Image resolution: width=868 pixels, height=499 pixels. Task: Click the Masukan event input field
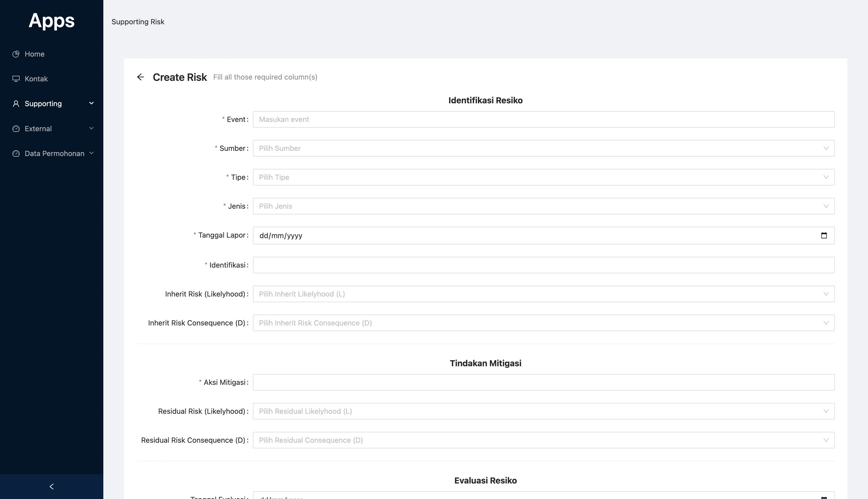coord(543,119)
